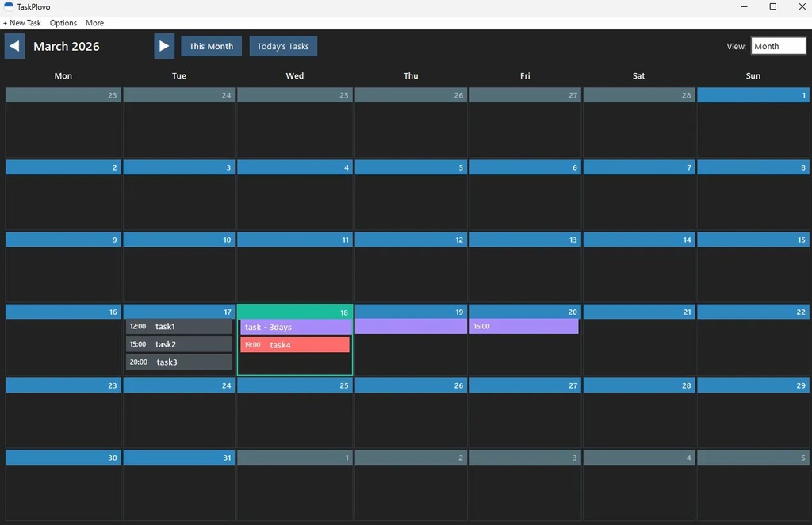The width and height of the screenshot is (812, 525).
Task: Select the March 13 day header
Action: [525, 240]
